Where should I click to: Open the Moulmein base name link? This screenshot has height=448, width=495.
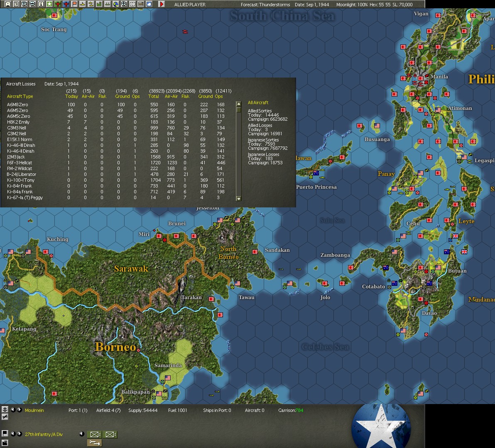tap(34, 410)
